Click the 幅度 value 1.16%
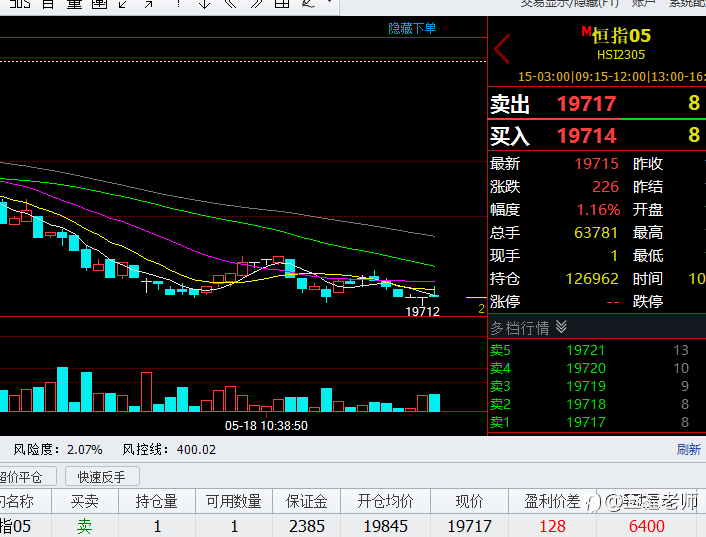The height and width of the screenshot is (537, 706). point(598,209)
